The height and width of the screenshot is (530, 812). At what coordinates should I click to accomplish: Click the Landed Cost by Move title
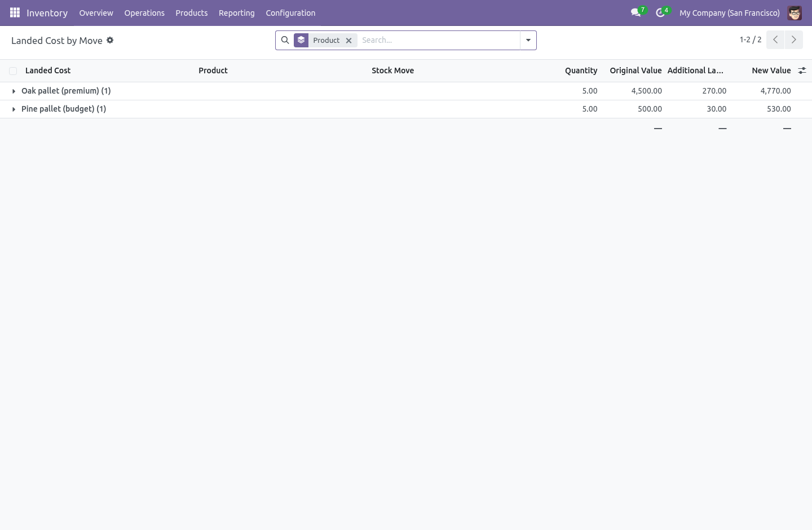click(57, 41)
